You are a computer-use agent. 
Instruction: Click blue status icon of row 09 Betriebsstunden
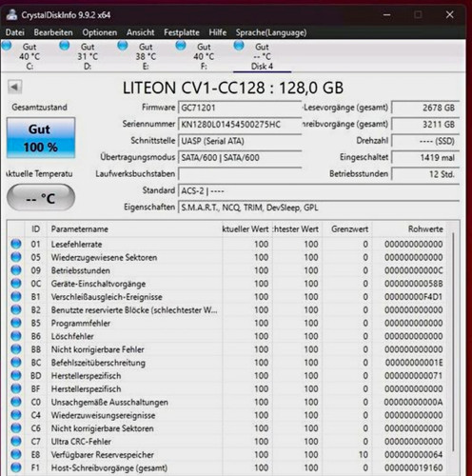coord(16,270)
